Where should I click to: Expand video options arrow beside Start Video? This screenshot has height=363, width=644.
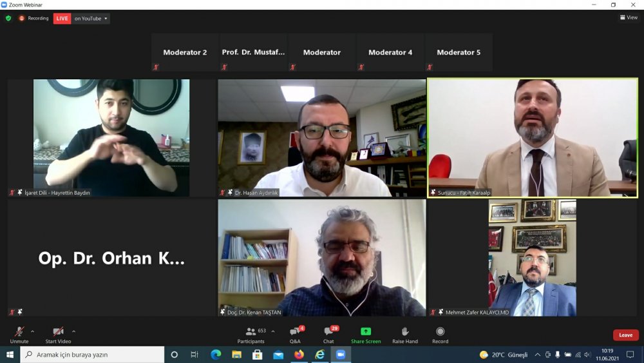click(73, 331)
